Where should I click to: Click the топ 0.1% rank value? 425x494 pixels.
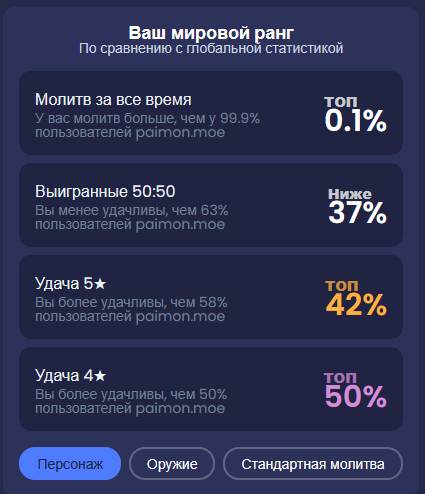pos(355,114)
